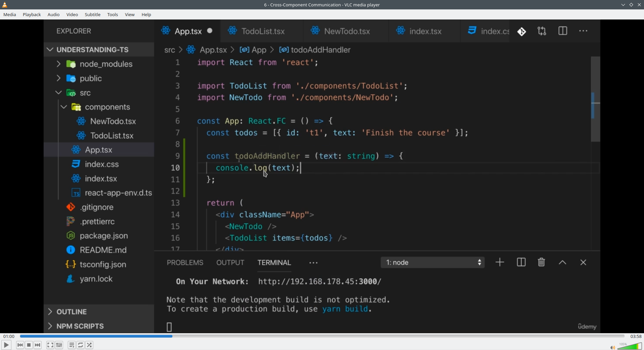
Task: Expand the OUTLINE section
Action: coord(99,312)
